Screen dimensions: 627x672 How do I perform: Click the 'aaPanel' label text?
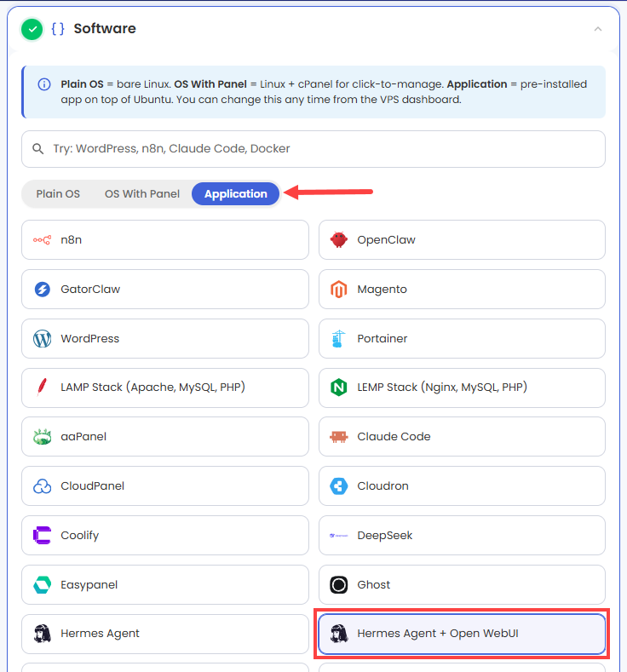83,437
